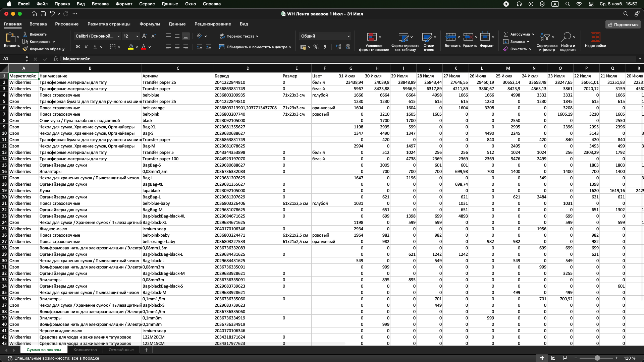The image size is (644, 362).
Task: Toggle wrap text (Перенос текста)
Action: click(239, 36)
